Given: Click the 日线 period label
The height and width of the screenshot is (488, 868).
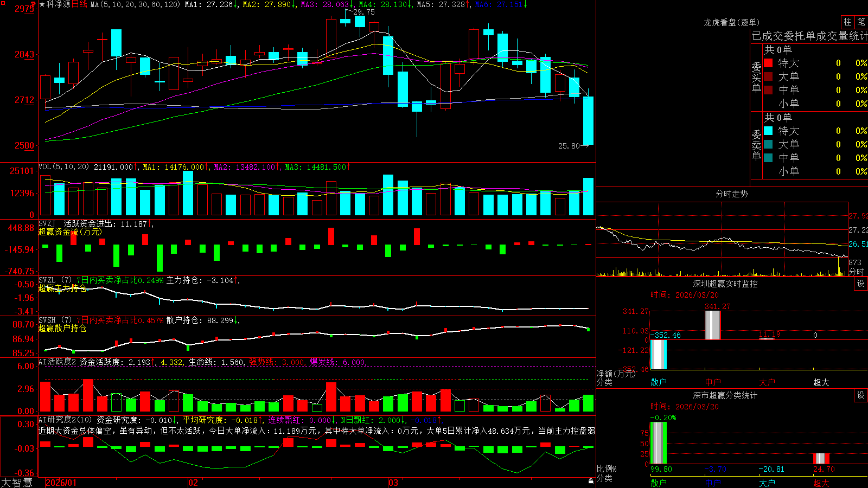Looking at the screenshot, I should [79, 4].
